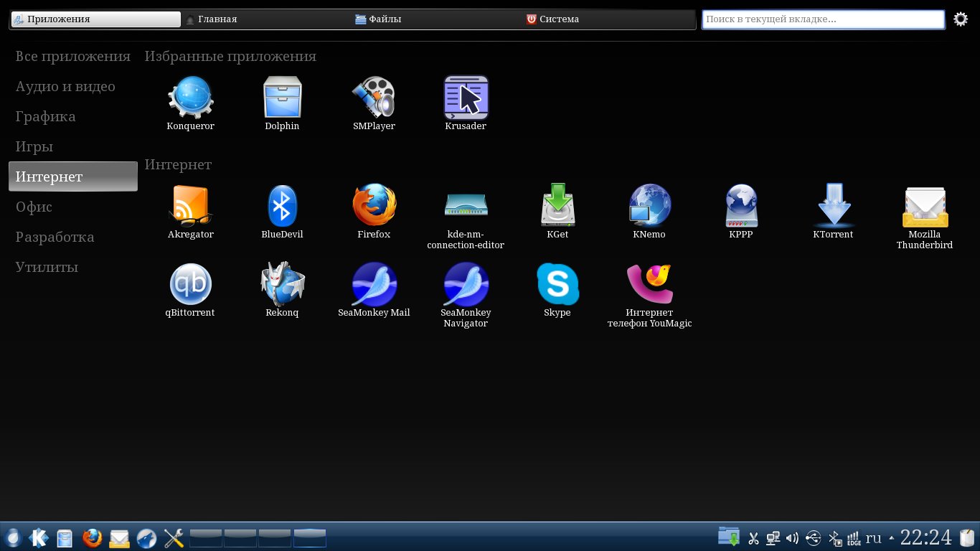The image size is (980, 551).
Task: Open Krusader file manager
Action: [x=466, y=98]
